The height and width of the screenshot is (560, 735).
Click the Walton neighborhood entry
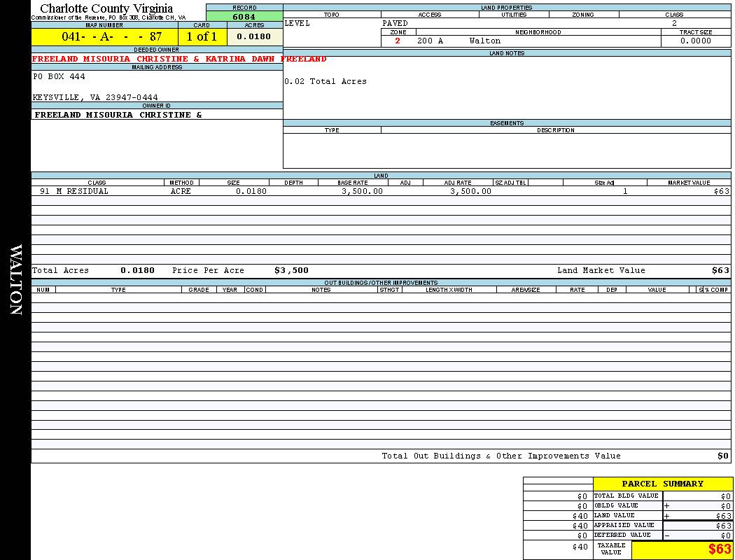[485, 41]
